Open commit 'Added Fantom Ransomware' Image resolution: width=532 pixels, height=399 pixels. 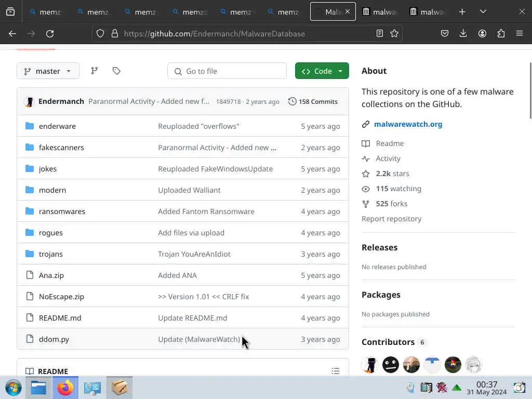coord(206,211)
